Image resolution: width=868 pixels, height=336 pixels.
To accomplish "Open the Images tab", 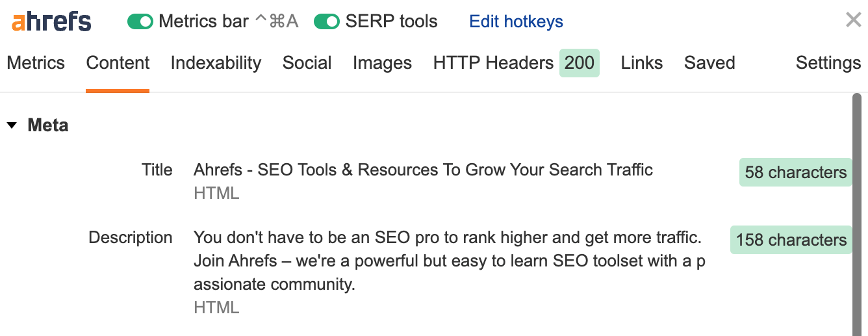I will [382, 63].
